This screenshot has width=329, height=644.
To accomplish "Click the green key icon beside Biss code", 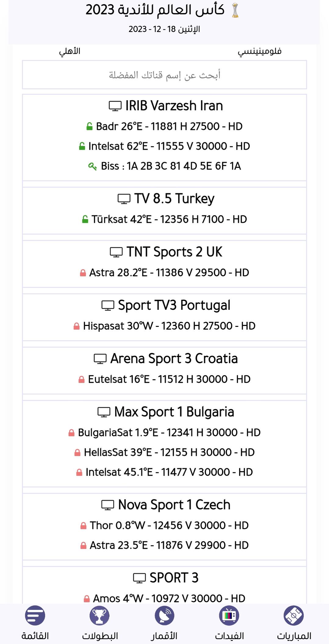I will tap(92, 166).
